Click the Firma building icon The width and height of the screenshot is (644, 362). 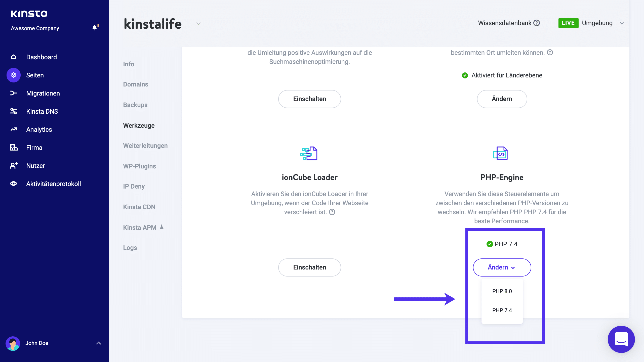[13, 147]
